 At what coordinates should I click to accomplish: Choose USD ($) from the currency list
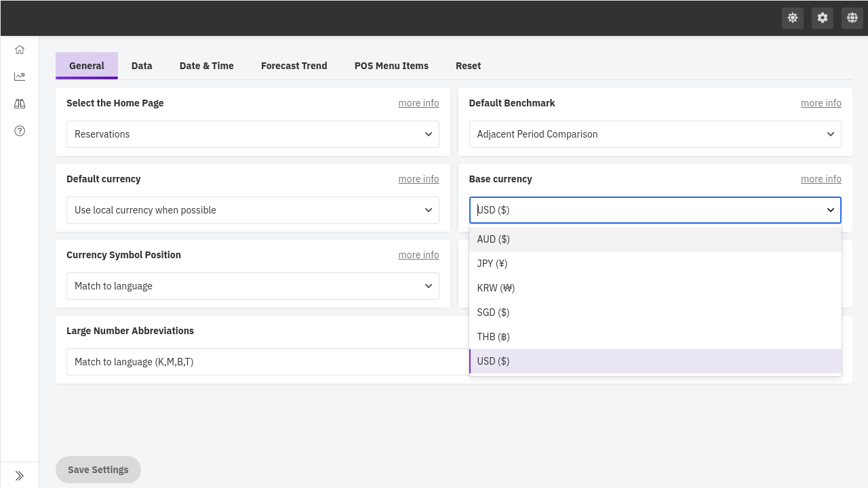click(x=655, y=361)
